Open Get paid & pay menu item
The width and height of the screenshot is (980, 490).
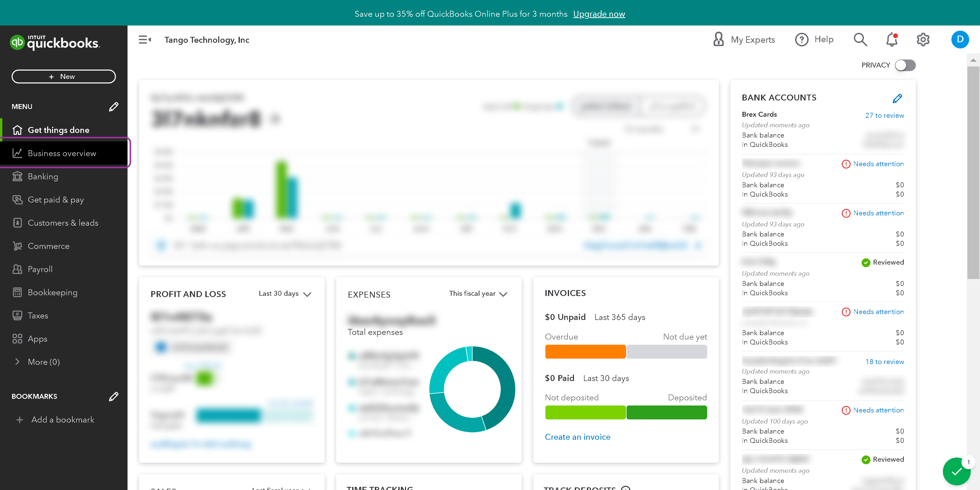[x=64, y=199]
